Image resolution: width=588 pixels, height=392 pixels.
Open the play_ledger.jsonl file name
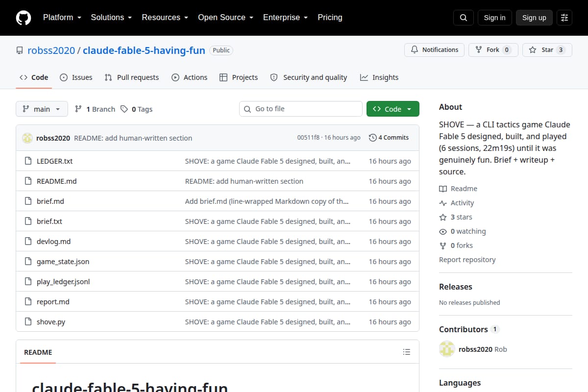[63, 282]
